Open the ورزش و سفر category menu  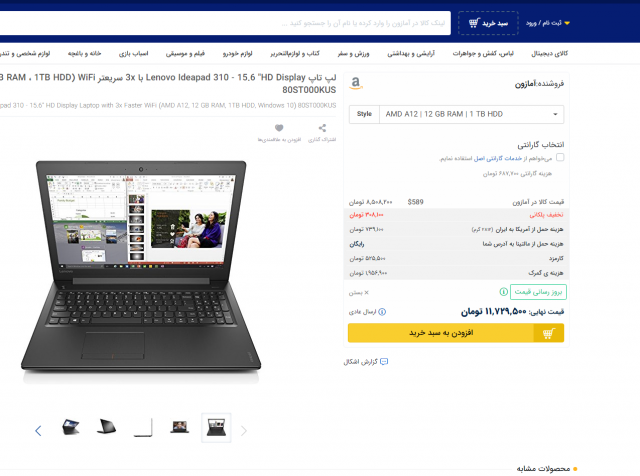coord(353,53)
